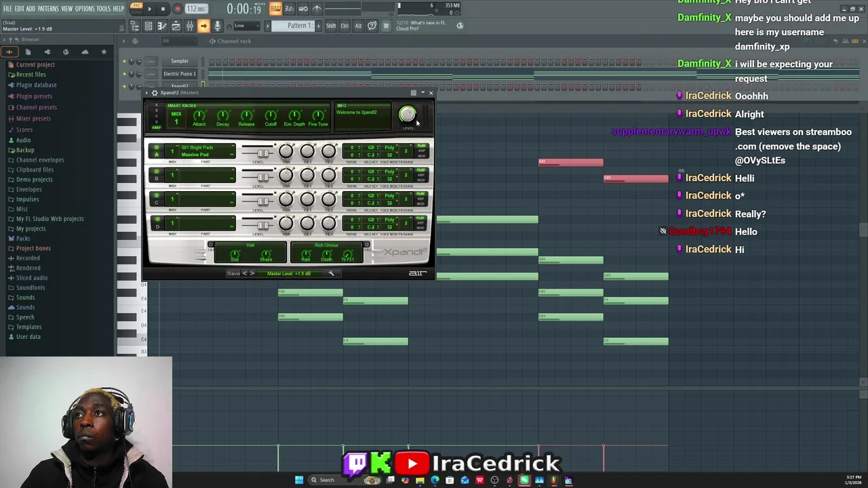Open Microsoft Edge from the taskbar
868x488 pixels.
coord(435,481)
